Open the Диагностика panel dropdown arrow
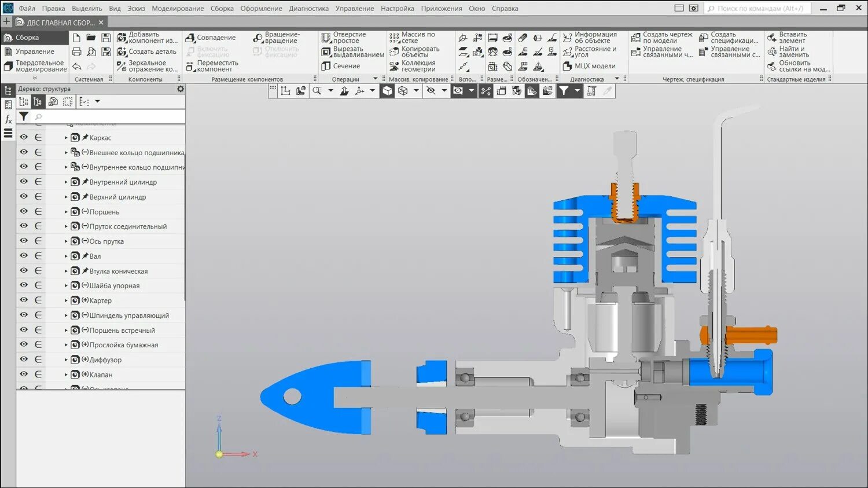 [617, 79]
